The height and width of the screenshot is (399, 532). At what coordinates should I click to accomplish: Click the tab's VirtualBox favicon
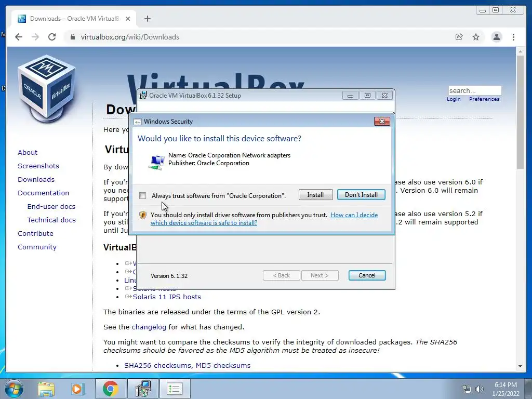coord(22,19)
